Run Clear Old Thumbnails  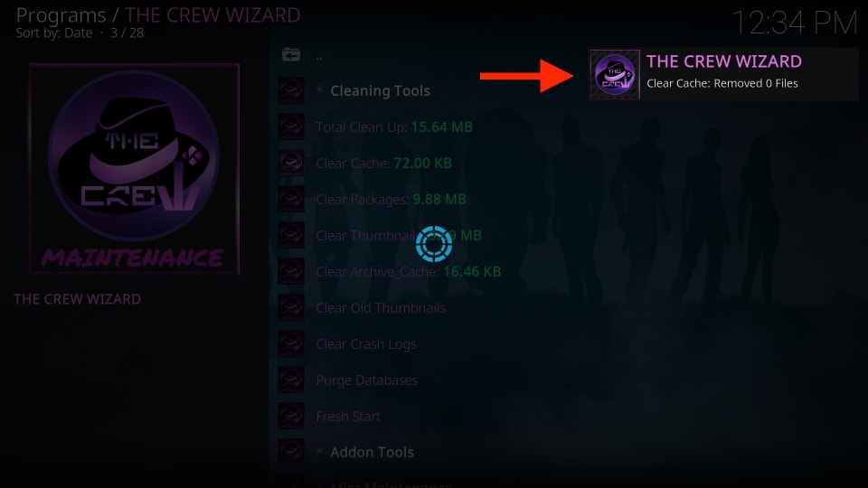click(381, 307)
